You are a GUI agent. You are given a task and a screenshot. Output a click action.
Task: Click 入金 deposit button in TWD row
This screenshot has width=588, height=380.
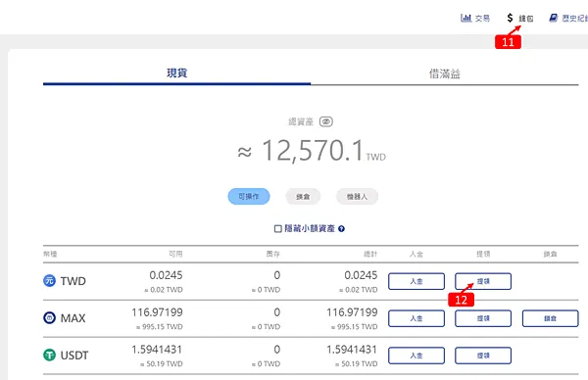[x=416, y=281]
